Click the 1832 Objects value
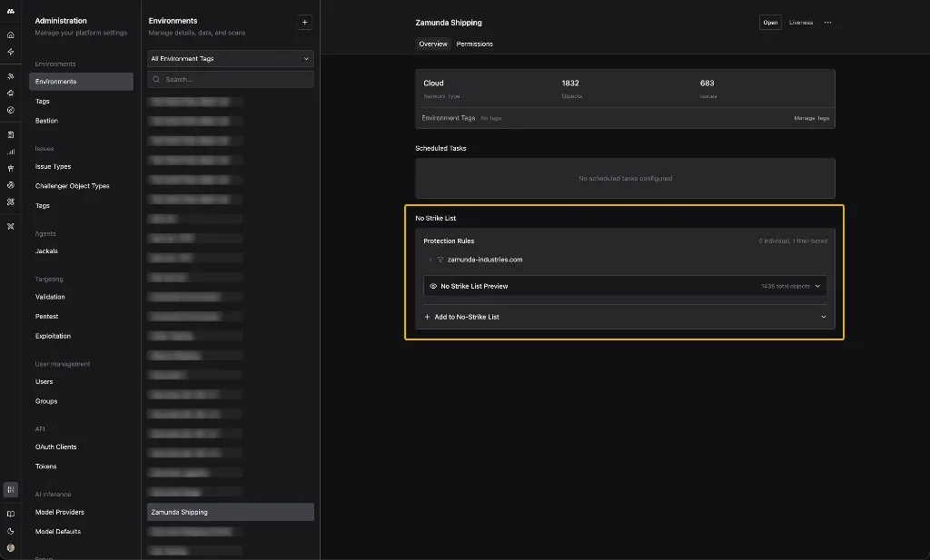This screenshot has width=930, height=560. pyautogui.click(x=570, y=83)
